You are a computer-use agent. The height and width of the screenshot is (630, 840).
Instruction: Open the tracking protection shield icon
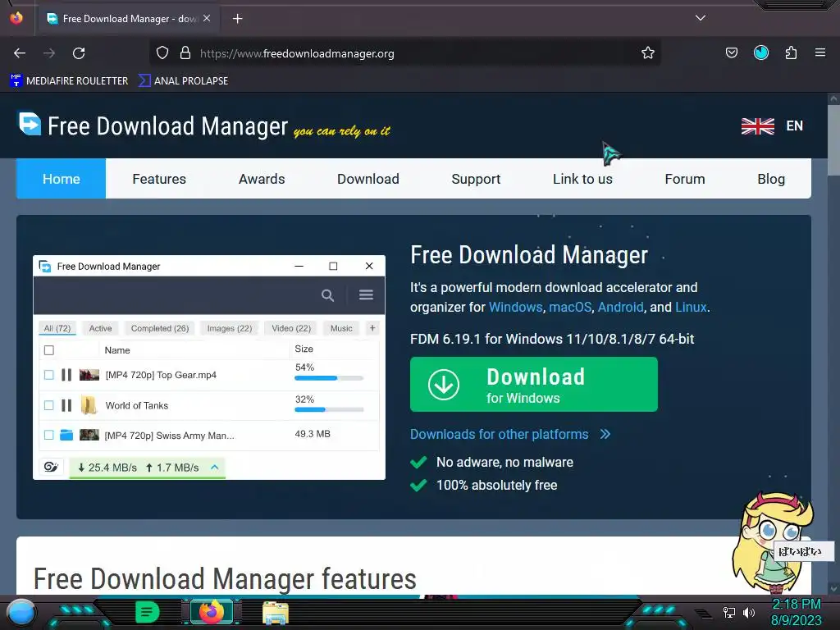pos(162,53)
